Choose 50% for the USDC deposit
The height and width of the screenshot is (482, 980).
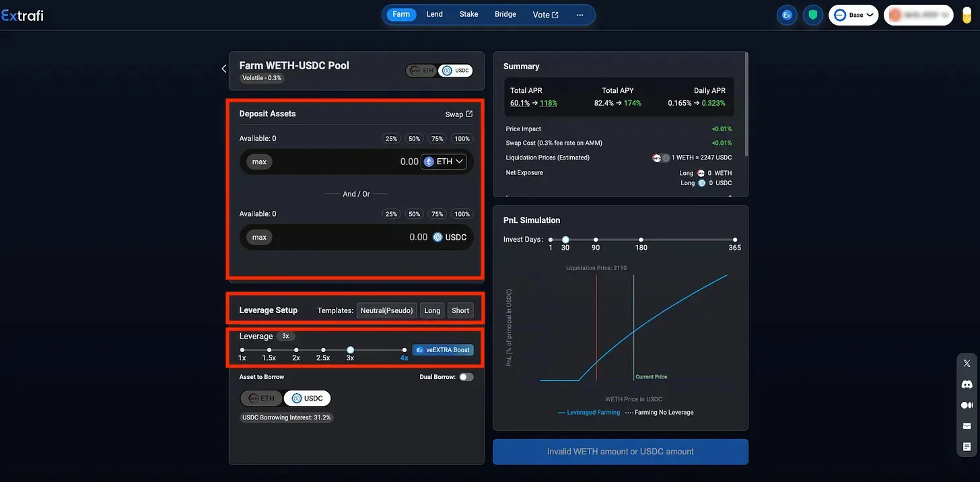(415, 214)
